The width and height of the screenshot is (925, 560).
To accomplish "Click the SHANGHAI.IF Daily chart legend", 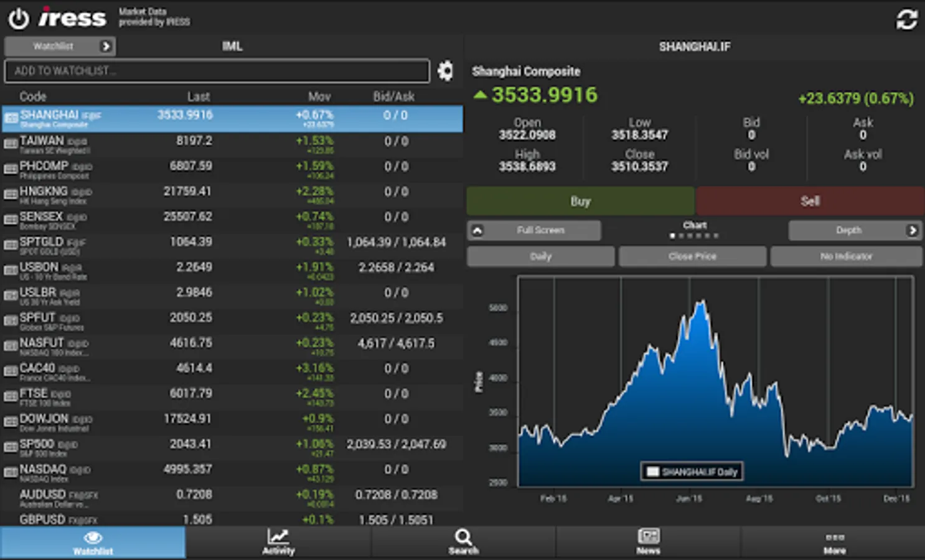I will (692, 472).
